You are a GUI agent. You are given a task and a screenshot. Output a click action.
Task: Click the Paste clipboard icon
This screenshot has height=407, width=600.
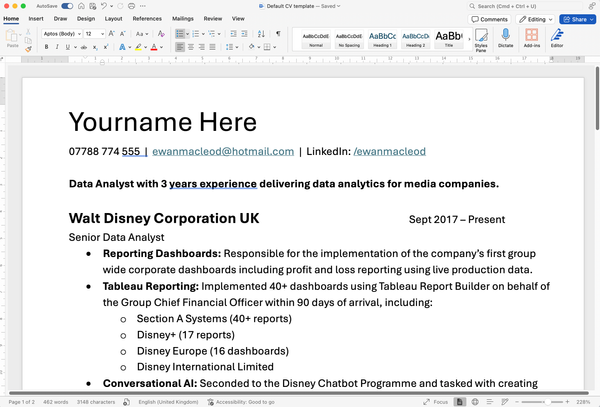11,36
